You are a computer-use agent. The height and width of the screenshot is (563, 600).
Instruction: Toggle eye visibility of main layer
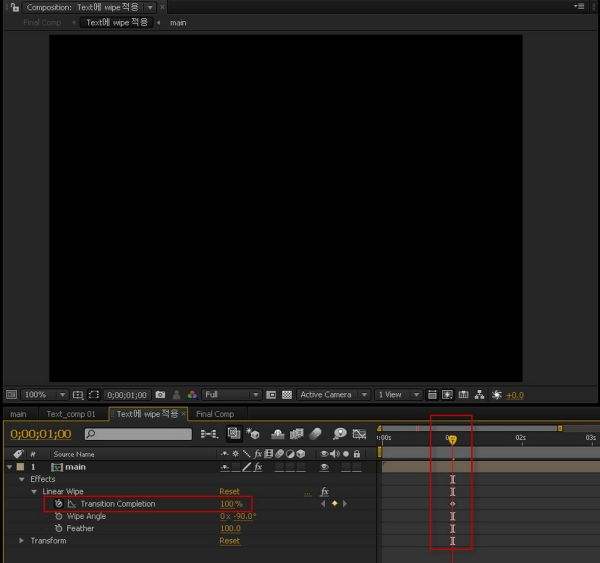point(324,467)
